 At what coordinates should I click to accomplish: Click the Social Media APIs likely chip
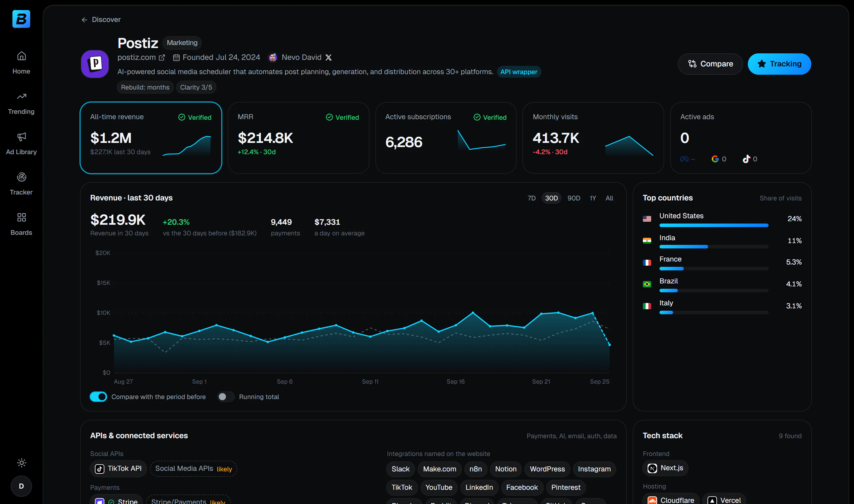coord(194,469)
